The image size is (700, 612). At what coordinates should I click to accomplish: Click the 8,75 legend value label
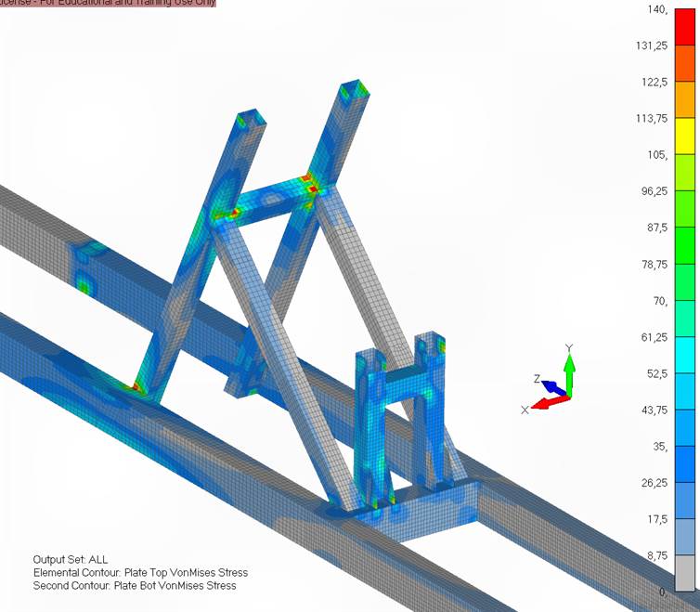[658, 555]
